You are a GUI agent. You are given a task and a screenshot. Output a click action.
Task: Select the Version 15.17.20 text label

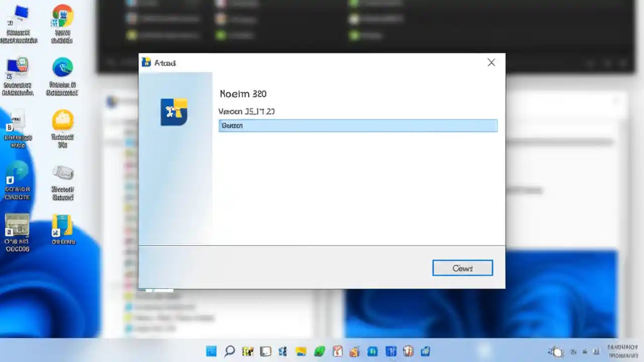(x=247, y=111)
